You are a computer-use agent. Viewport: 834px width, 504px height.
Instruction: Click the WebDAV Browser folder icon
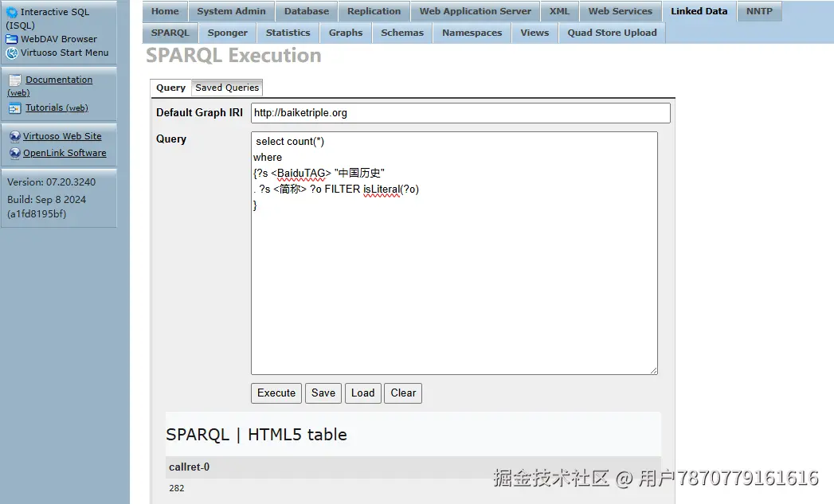12,39
